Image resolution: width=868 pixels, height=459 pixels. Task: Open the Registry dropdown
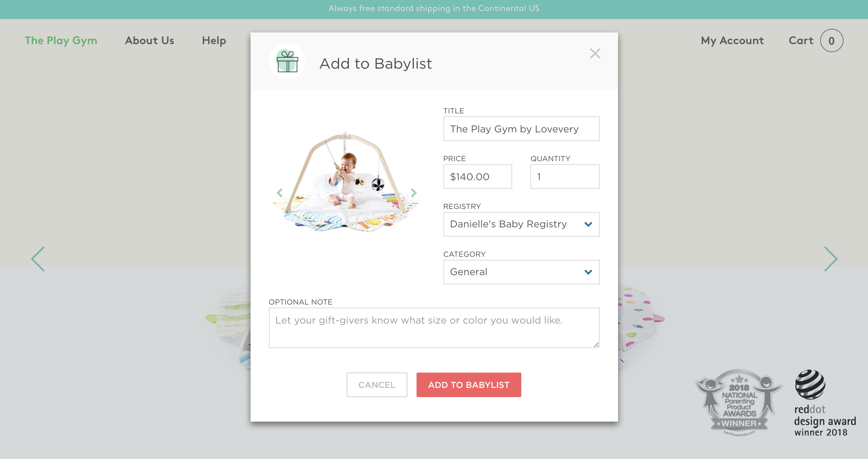pyautogui.click(x=521, y=224)
